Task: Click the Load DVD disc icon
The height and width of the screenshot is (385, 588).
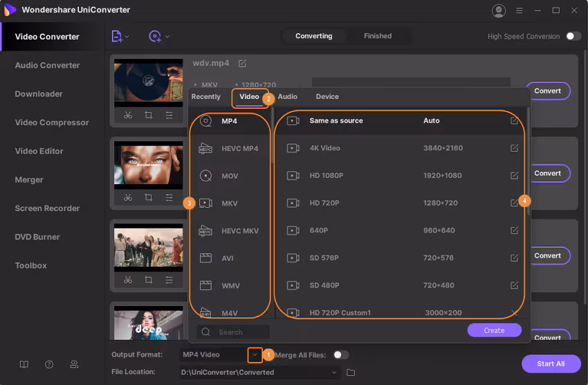Action: [155, 37]
